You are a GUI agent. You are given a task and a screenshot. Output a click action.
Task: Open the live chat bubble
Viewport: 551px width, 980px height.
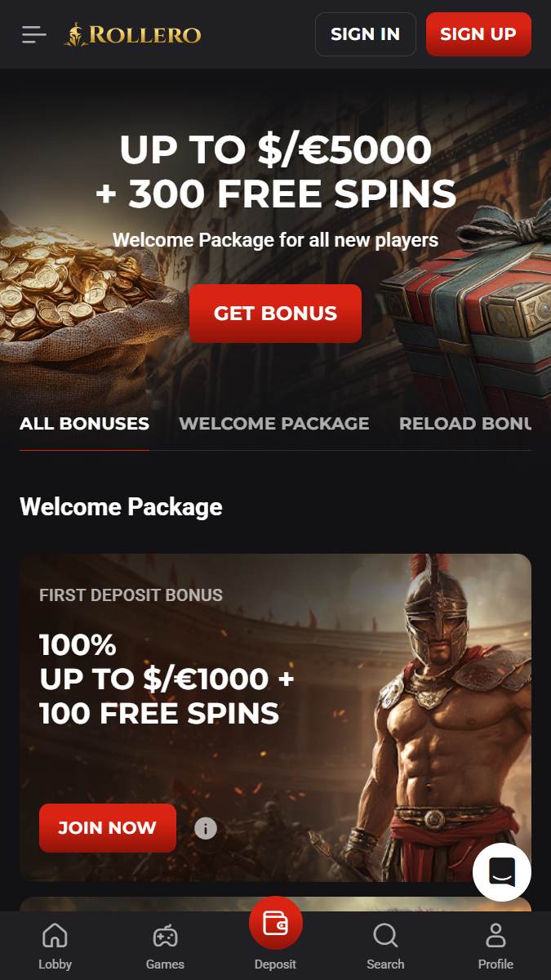pos(502,872)
